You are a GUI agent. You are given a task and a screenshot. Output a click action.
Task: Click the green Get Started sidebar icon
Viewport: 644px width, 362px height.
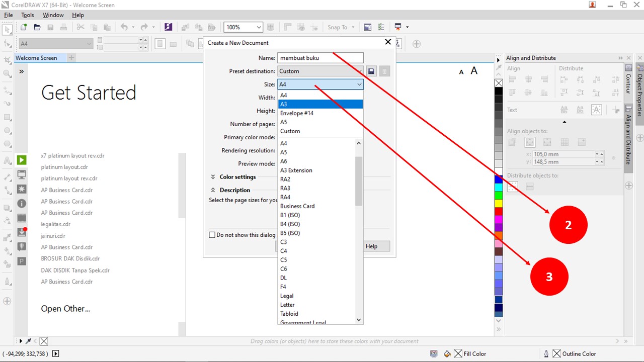tap(22, 160)
